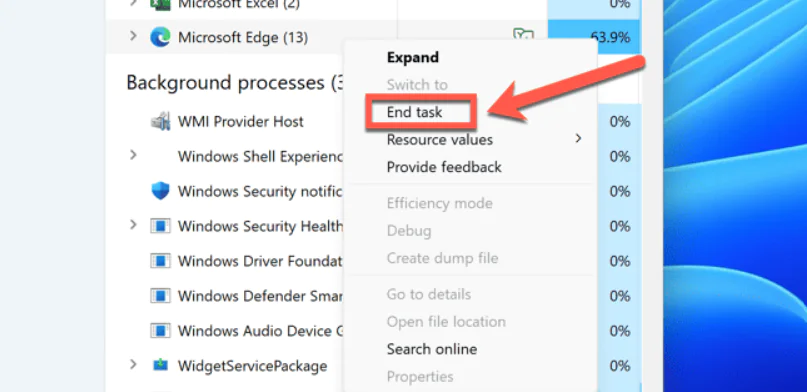807x392 pixels.
Task: Click the Windows Defender SmartScreen icon
Action: coord(160,296)
